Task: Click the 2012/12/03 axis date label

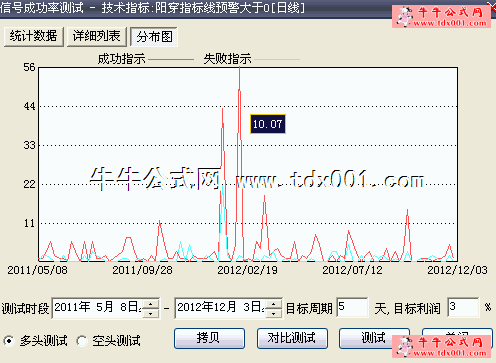Action: [x=457, y=270]
